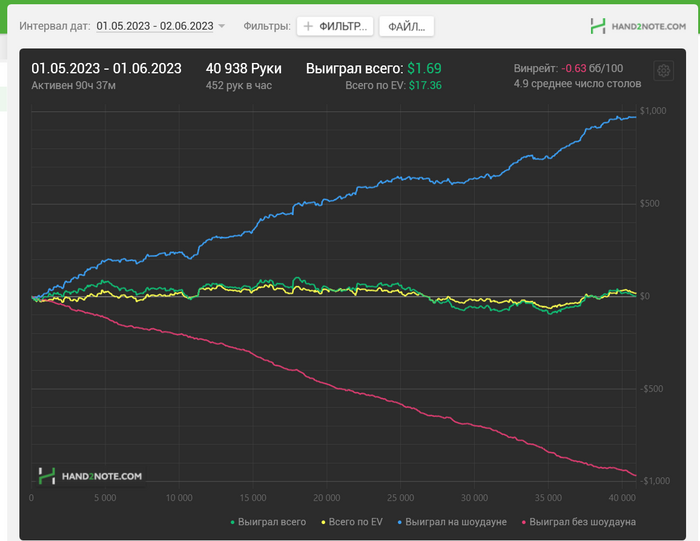Open the chart settings gear icon
This screenshot has height=541, width=700.
pyautogui.click(x=663, y=71)
